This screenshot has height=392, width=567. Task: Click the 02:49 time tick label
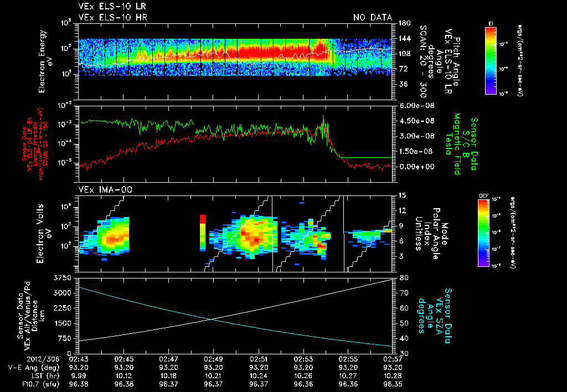coord(213,359)
